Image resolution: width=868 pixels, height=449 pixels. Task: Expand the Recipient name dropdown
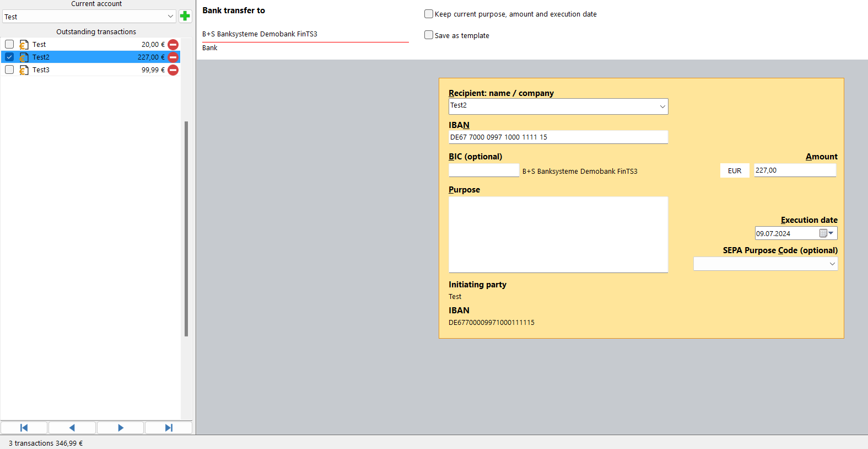[662, 106]
